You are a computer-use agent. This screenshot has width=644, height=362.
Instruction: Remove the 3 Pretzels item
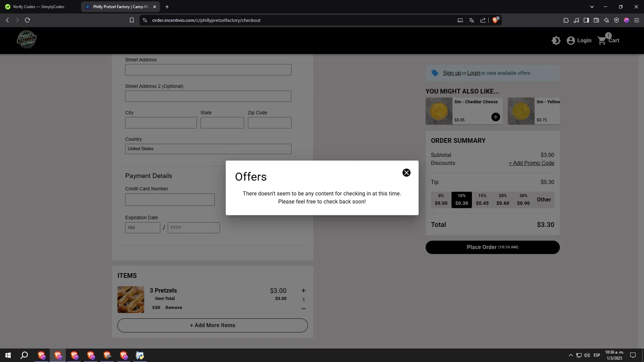coord(174,308)
